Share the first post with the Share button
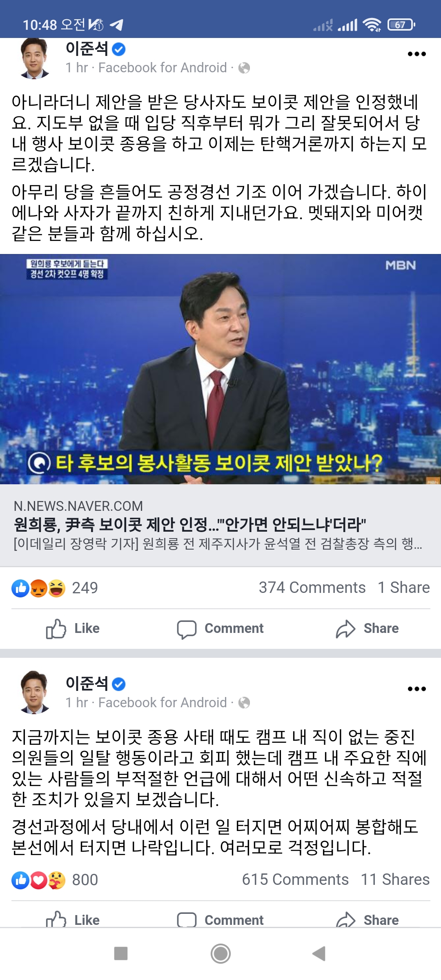This screenshot has height=980, width=441. [x=367, y=628]
